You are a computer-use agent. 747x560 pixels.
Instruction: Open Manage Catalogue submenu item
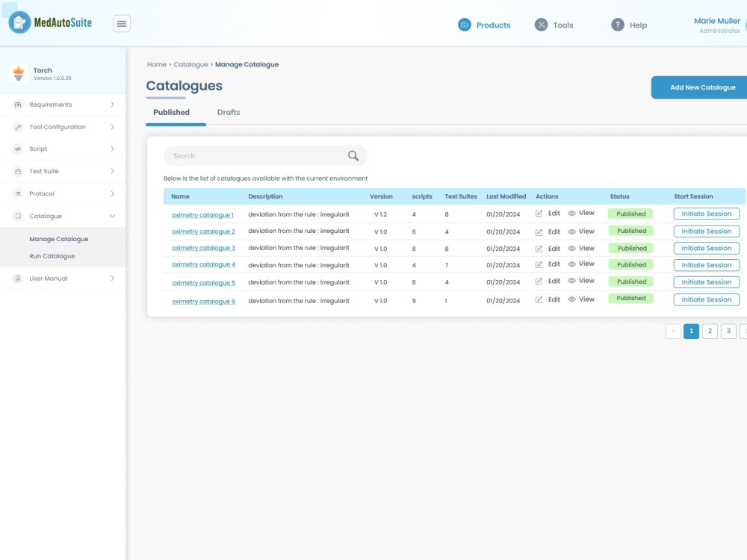tap(59, 239)
